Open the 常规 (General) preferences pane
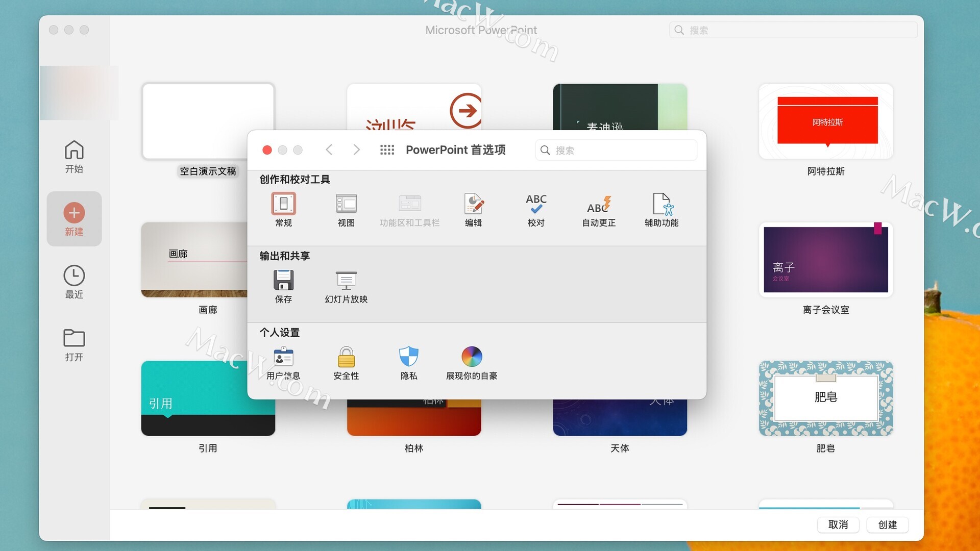Viewport: 980px width, 551px height. (x=283, y=210)
